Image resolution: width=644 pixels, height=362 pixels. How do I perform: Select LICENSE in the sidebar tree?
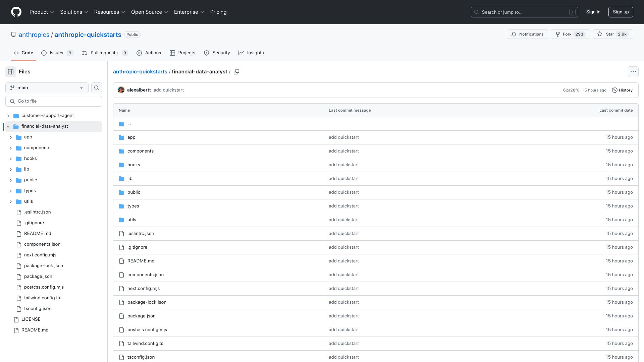[x=31, y=319]
